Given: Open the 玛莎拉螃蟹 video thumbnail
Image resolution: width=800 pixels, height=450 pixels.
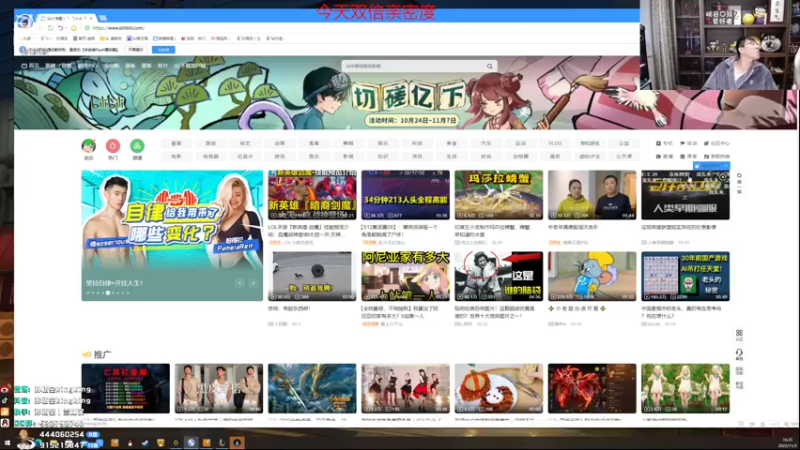Looking at the screenshot, I should click(x=499, y=195).
